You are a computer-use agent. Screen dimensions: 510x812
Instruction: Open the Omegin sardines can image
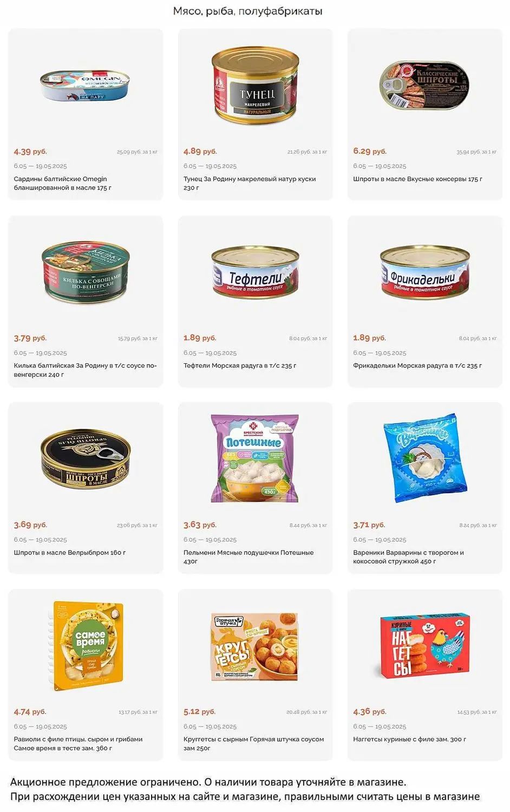coord(85,85)
